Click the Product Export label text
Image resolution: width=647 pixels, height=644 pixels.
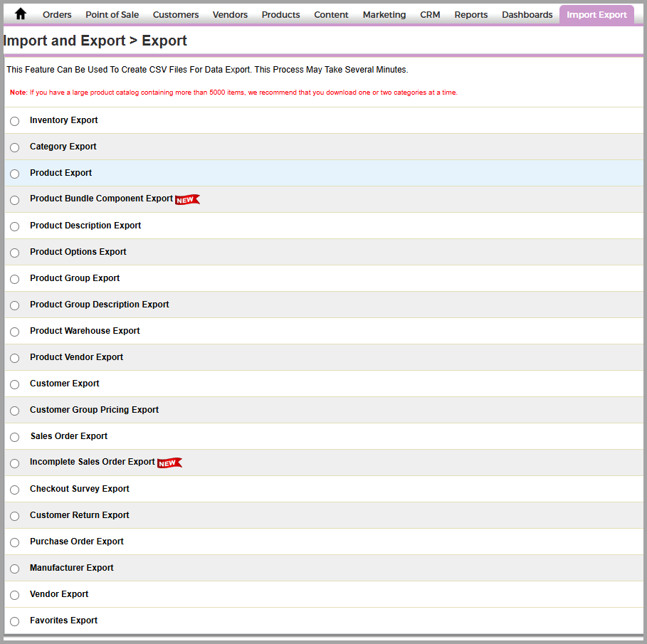click(61, 173)
